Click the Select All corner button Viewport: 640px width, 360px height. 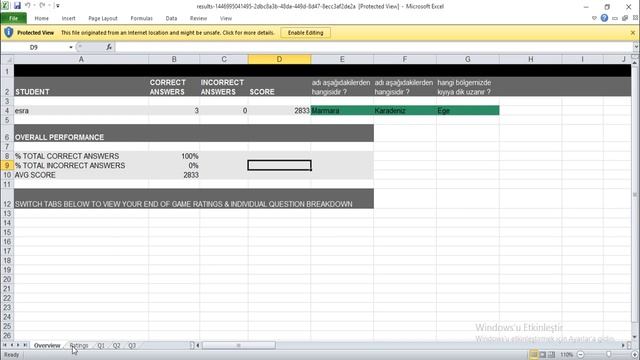coord(7,60)
